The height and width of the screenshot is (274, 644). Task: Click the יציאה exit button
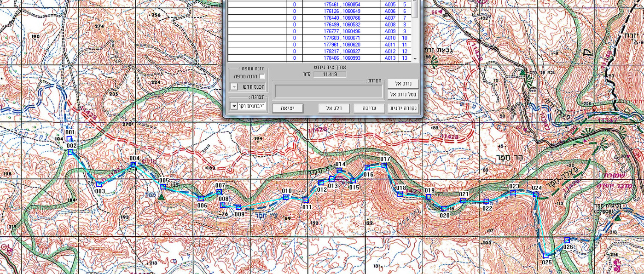click(287, 108)
